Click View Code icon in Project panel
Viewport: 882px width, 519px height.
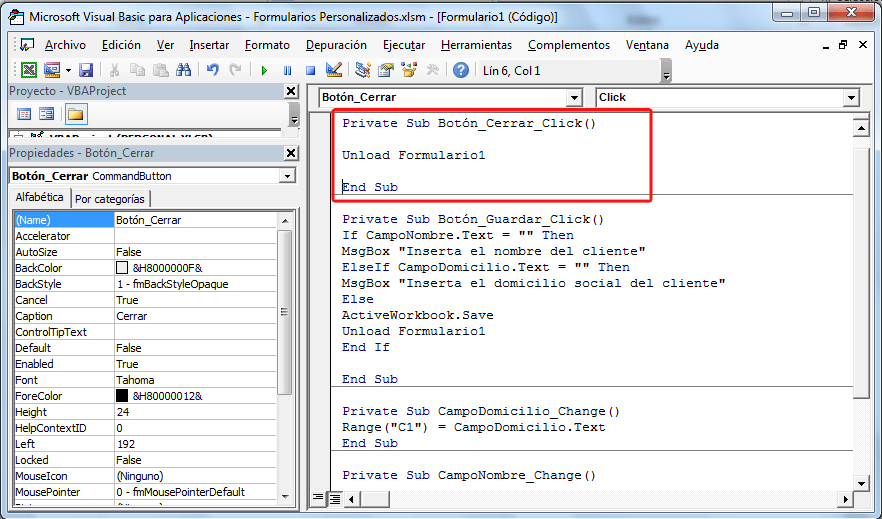(24, 114)
